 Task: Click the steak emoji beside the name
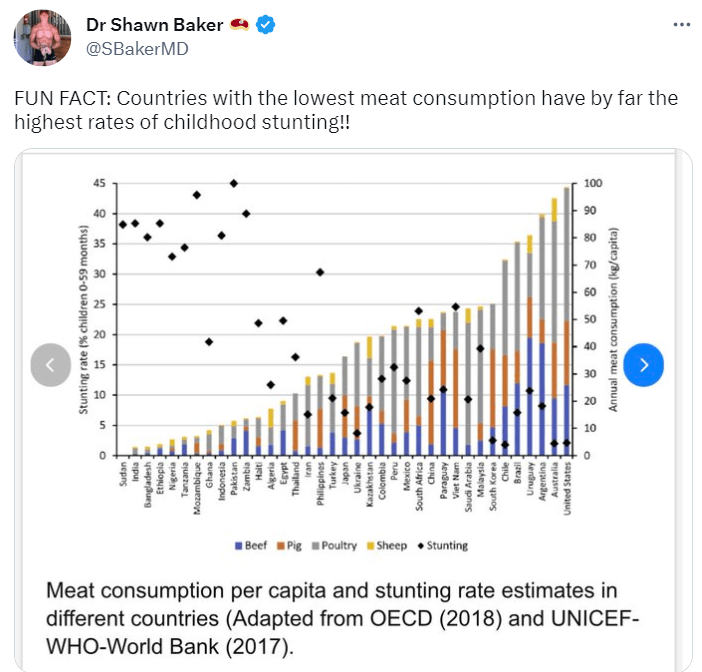point(239,25)
